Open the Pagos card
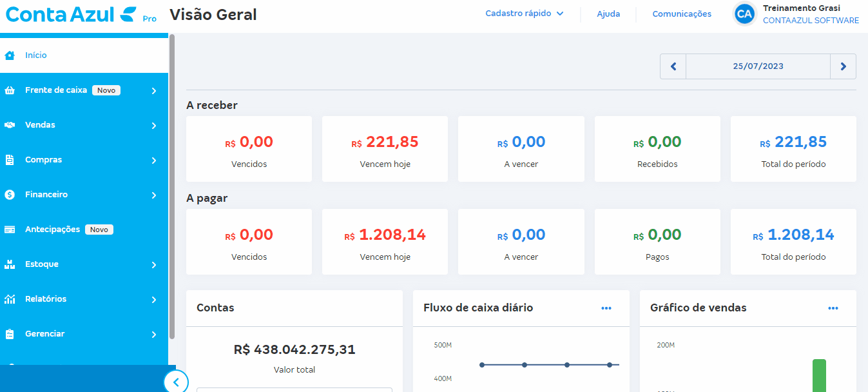The width and height of the screenshot is (868, 392). pos(657,242)
